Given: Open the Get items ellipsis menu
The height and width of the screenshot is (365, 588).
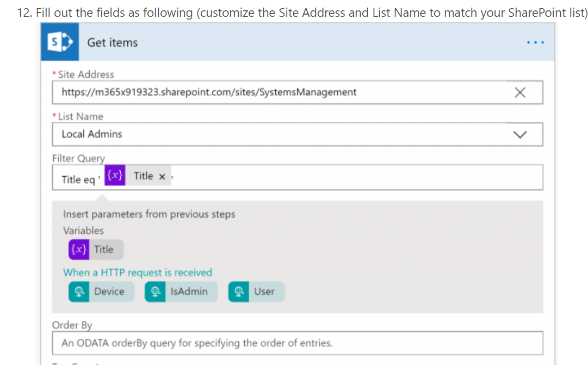Looking at the screenshot, I should point(535,42).
